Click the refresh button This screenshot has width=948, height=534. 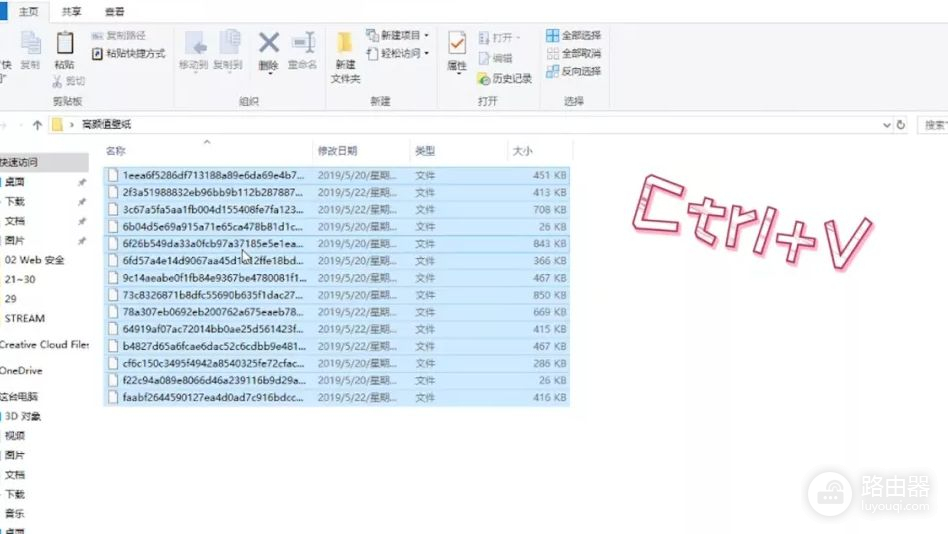tap(901, 125)
